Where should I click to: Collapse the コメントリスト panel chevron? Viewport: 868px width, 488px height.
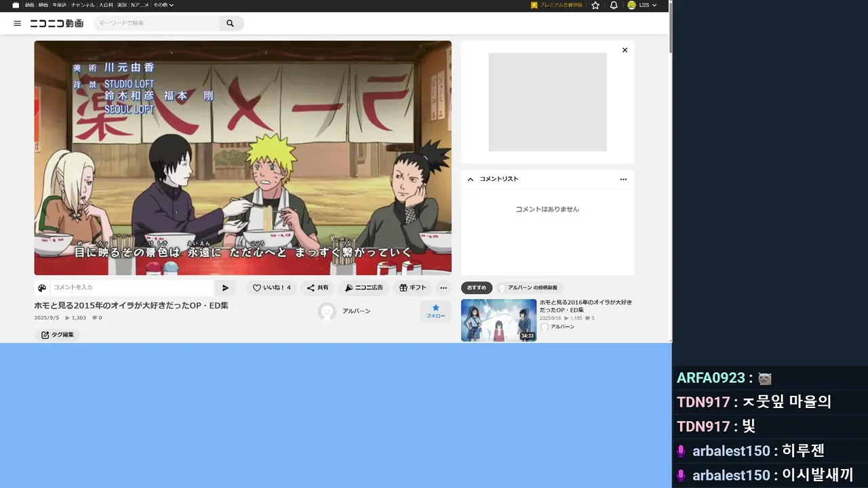pyautogui.click(x=471, y=179)
